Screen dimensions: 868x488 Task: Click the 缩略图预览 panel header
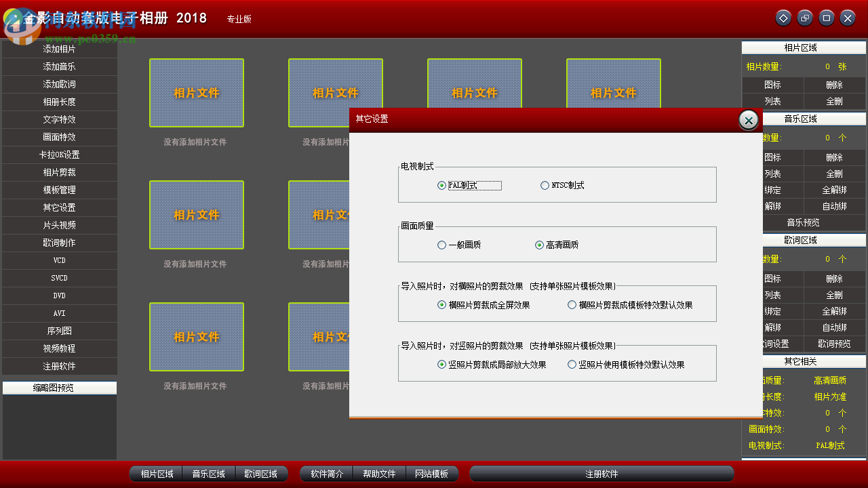pyautogui.click(x=60, y=388)
